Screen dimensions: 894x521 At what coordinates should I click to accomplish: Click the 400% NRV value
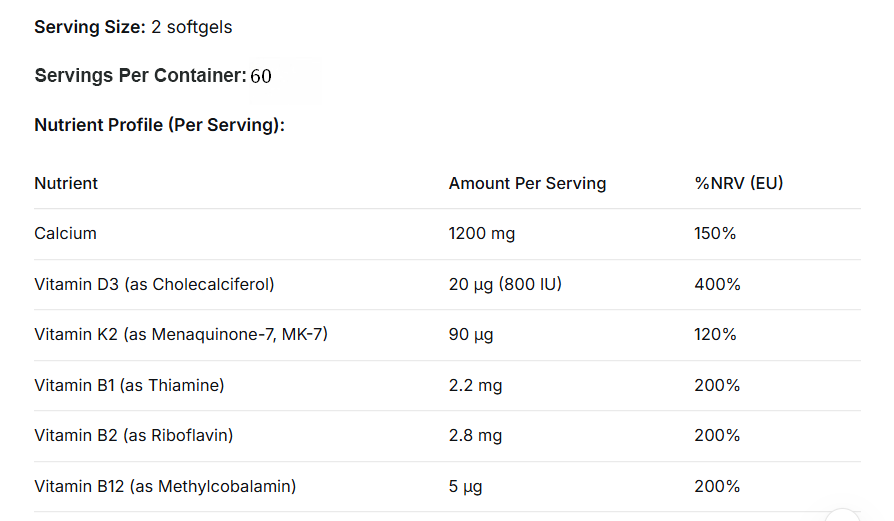coord(717,284)
